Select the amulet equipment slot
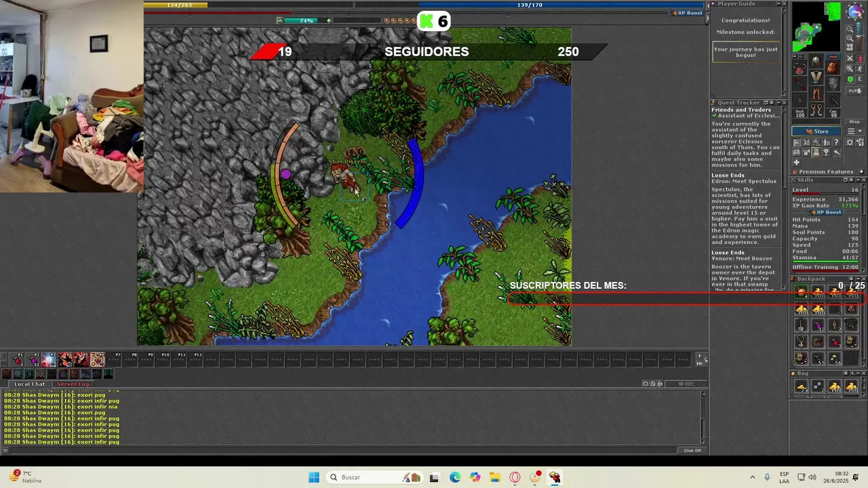 point(800,69)
